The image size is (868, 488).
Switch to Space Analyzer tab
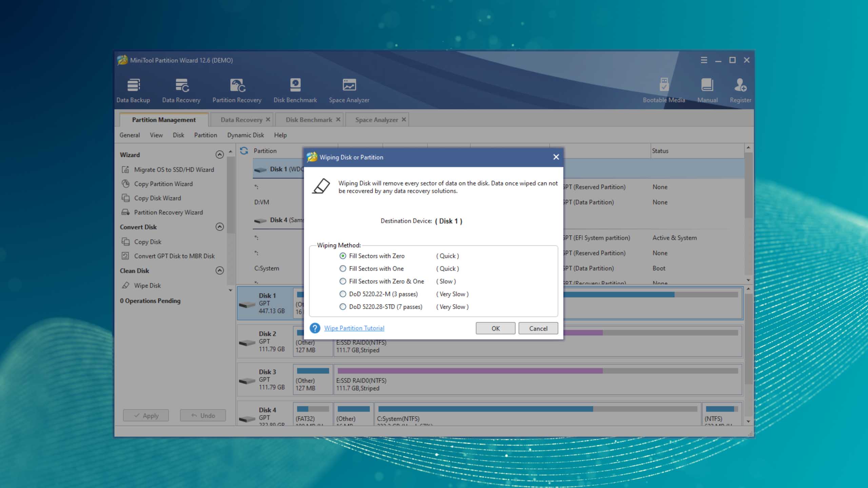pos(376,120)
